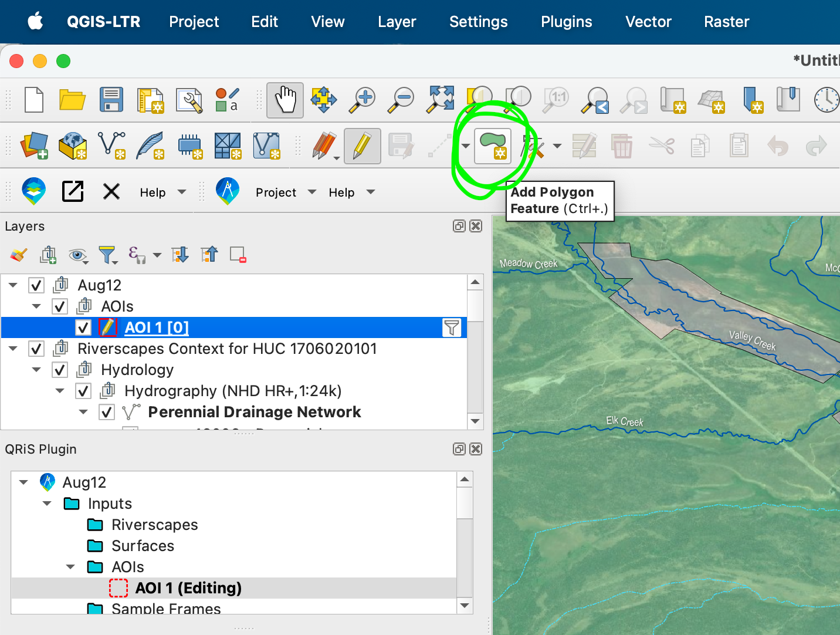Click the New Shapefile Layer icon
The height and width of the screenshot is (635, 840).
[x=111, y=145]
